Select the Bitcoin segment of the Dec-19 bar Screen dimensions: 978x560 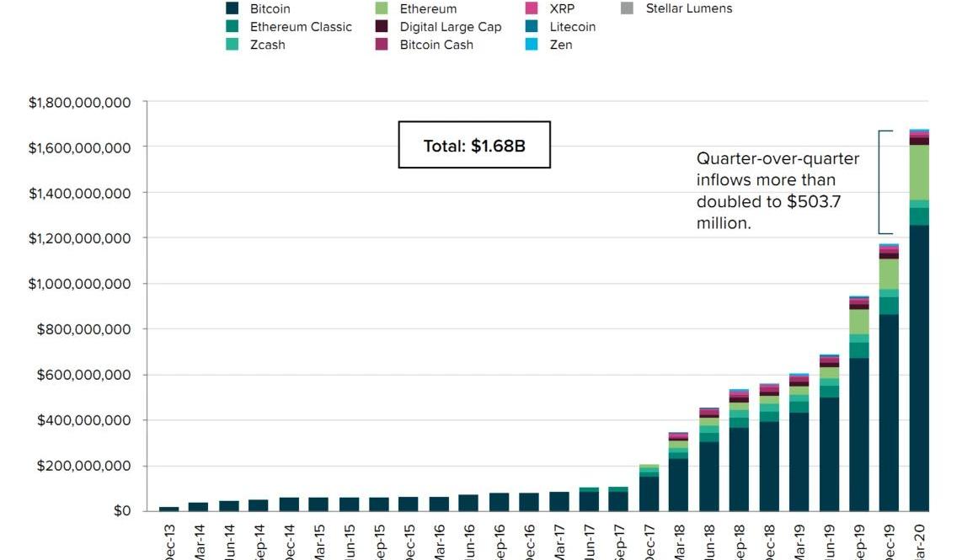(889, 413)
